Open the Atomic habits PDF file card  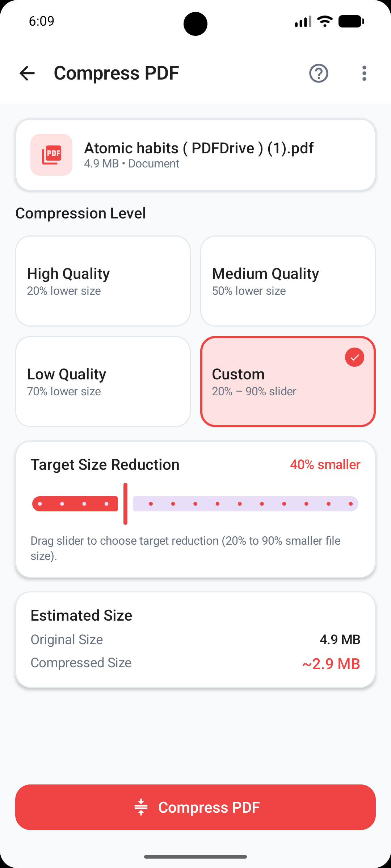195,155
